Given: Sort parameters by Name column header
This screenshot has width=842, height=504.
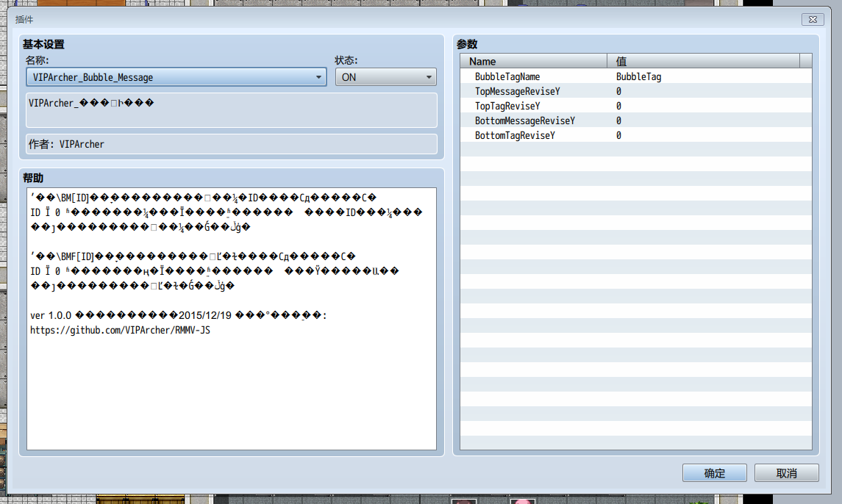Looking at the screenshot, I should pyautogui.click(x=533, y=61).
